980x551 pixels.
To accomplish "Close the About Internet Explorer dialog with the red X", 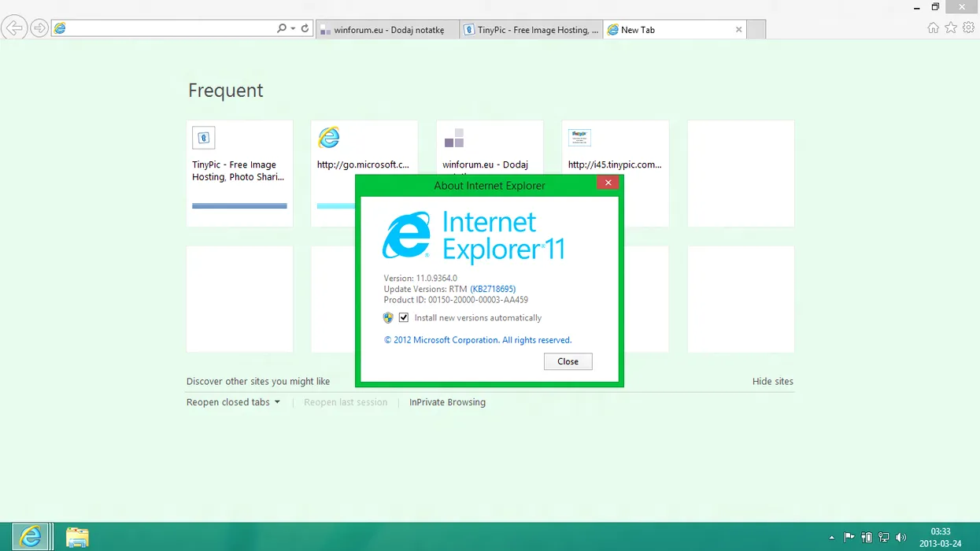I will click(x=607, y=183).
